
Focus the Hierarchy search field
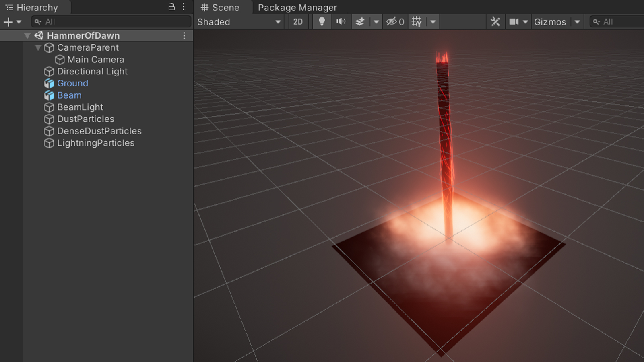[x=111, y=22]
